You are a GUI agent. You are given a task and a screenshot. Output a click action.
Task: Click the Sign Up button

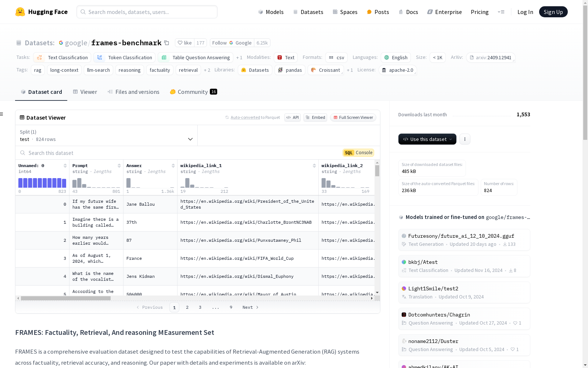click(553, 12)
